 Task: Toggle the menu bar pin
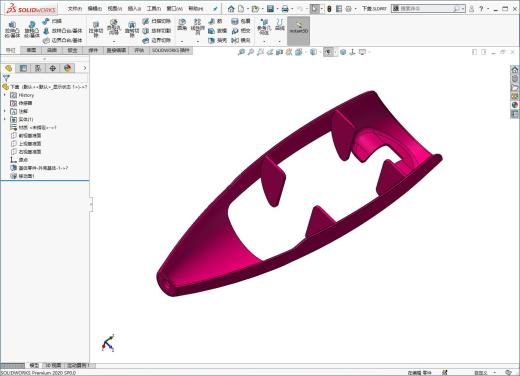215,9
